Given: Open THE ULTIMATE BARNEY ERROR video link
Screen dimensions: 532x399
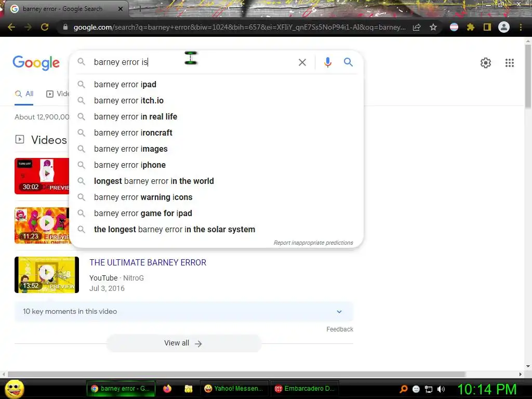Looking at the screenshot, I should click(148, 262).
